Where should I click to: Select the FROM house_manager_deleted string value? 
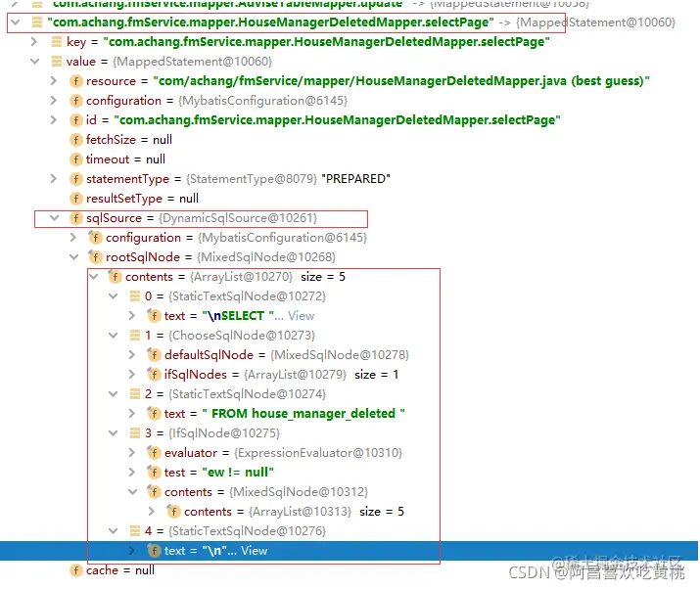303,414
